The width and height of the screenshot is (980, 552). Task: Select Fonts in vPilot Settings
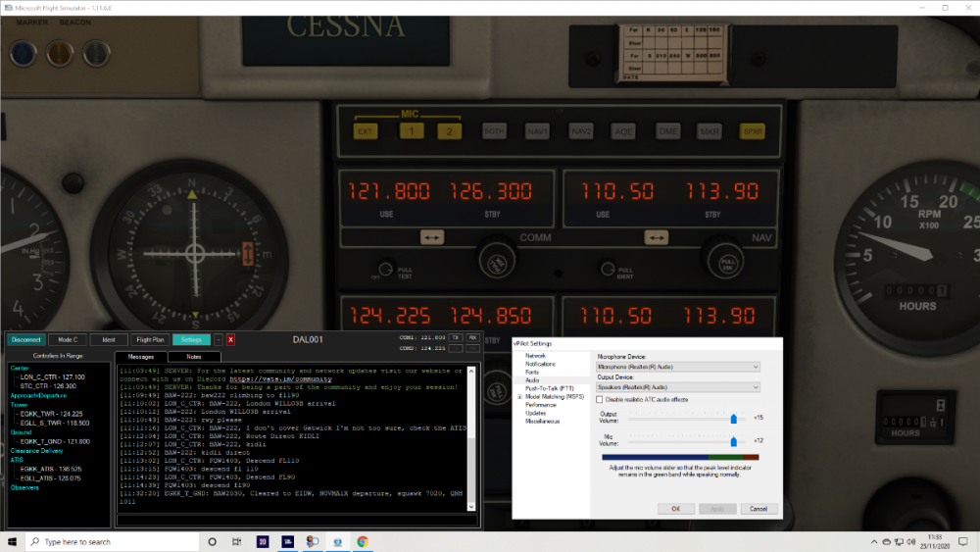coord(532,372)
